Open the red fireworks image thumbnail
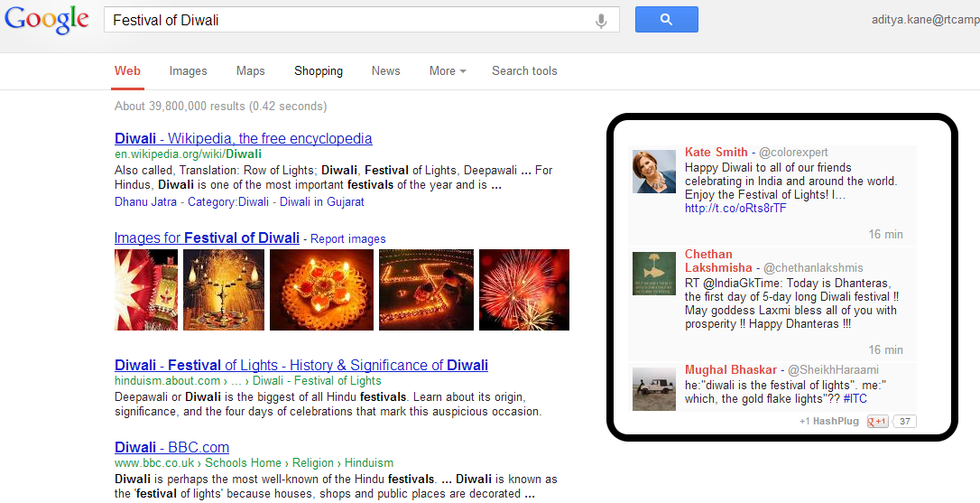980x503 pixels. point(524,290)
